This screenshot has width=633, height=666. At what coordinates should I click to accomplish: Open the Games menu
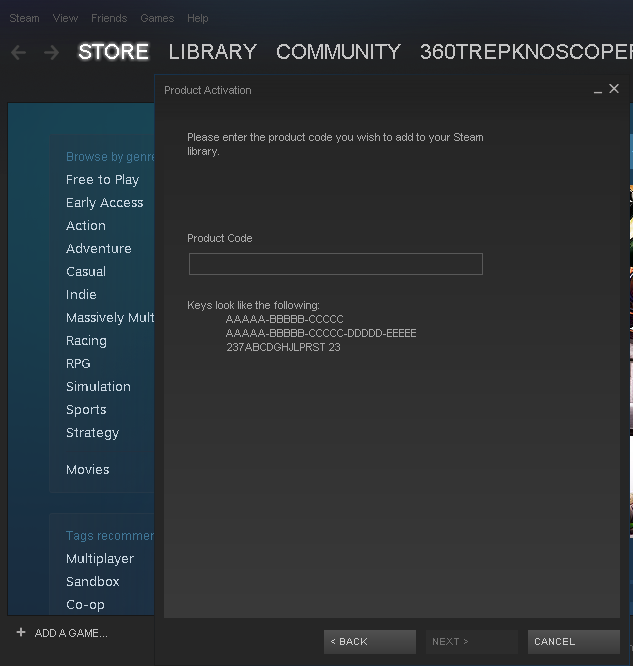157,18
